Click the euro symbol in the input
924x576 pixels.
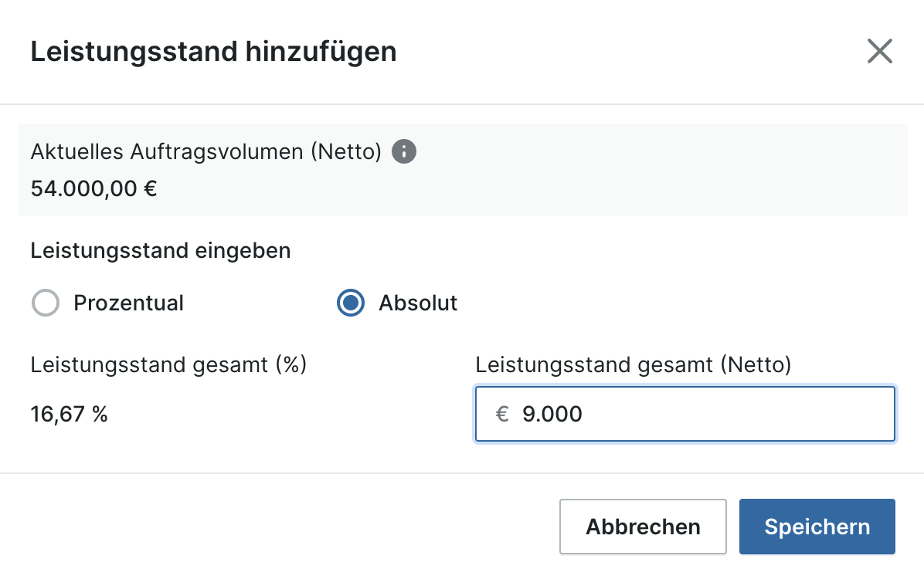[502, 415]
